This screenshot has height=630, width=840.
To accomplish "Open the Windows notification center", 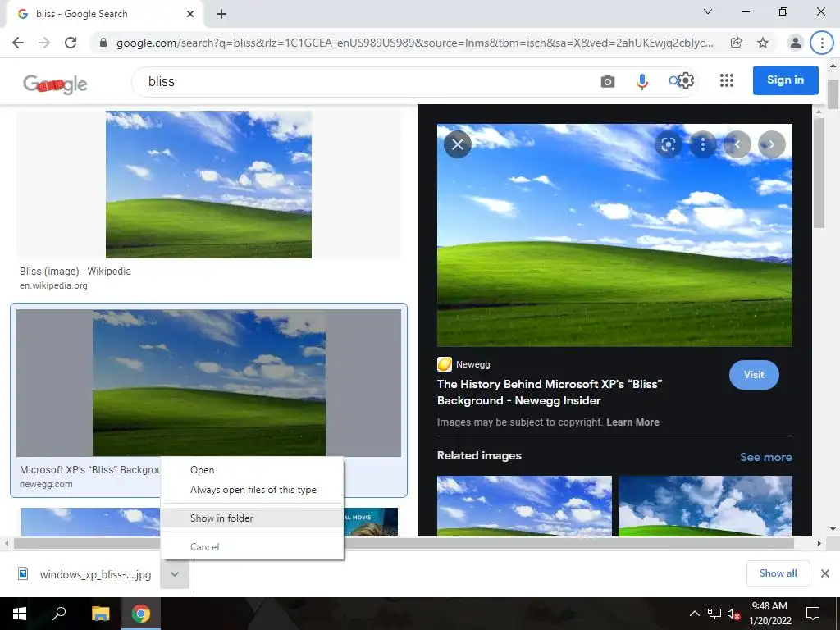I will [x=813, y=614].
